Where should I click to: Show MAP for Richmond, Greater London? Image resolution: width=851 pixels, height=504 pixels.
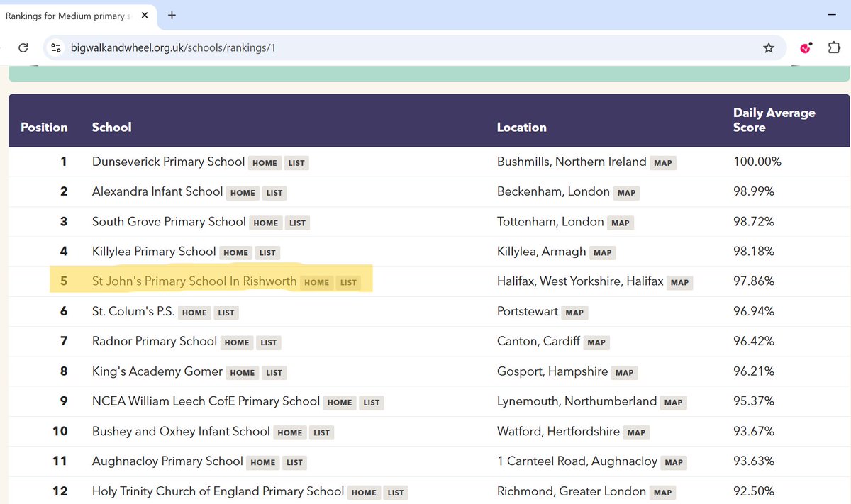[663, 492]
